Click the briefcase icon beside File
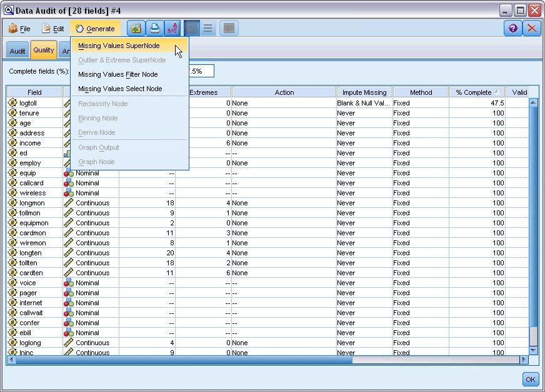This screenshot has height=392, width=545. pyautogui.click(x=13, y=29)
